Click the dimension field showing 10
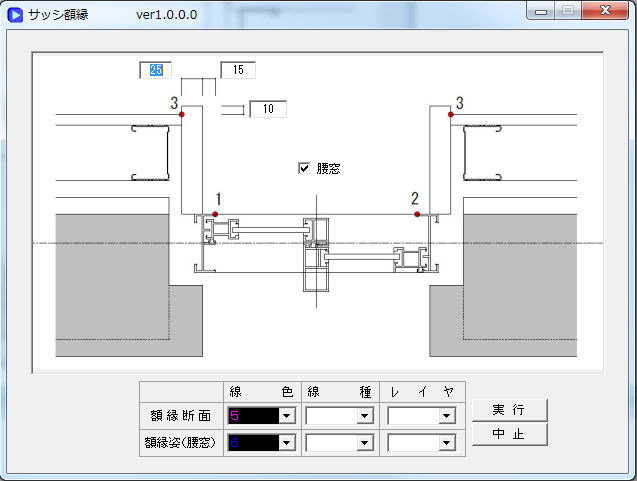637x481 pixels. [x=267, y=109]
